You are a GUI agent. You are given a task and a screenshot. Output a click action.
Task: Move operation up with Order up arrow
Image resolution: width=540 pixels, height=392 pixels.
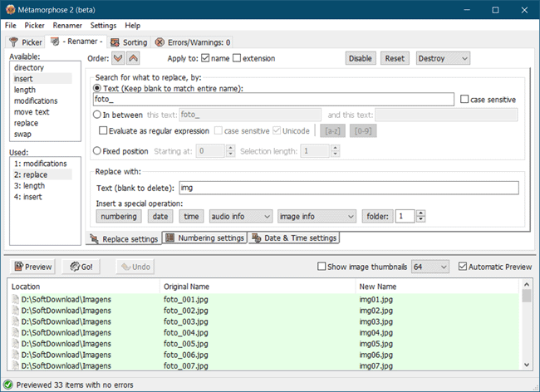click(x=133, y=58)
